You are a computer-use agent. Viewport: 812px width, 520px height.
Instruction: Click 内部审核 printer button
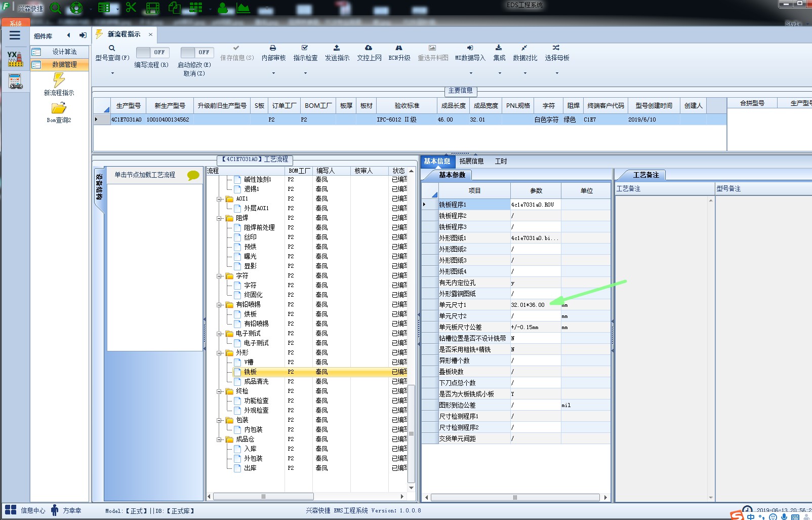[273, 53]
